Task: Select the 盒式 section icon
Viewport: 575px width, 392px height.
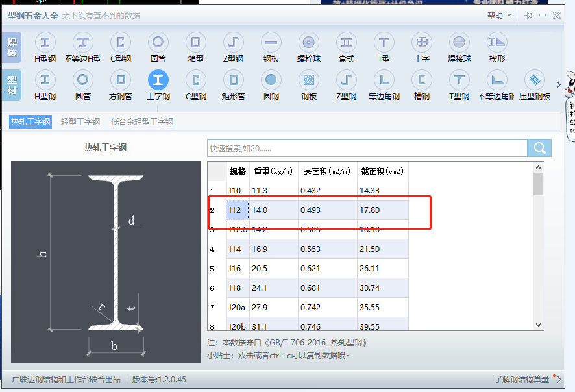Action: (347, 43)
